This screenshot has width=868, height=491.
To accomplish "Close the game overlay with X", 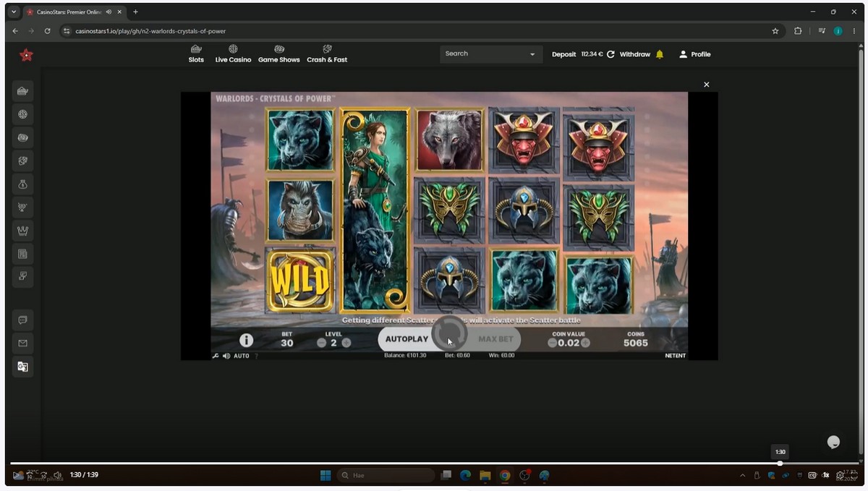I will pos(707,85).
